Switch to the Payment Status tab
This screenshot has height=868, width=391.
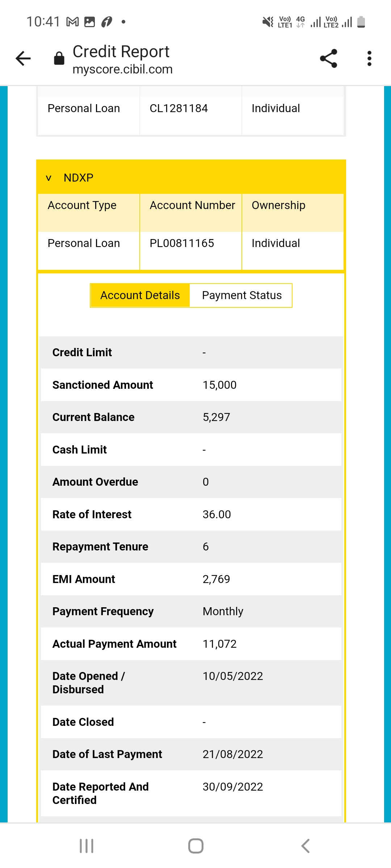tap(241, 295)
